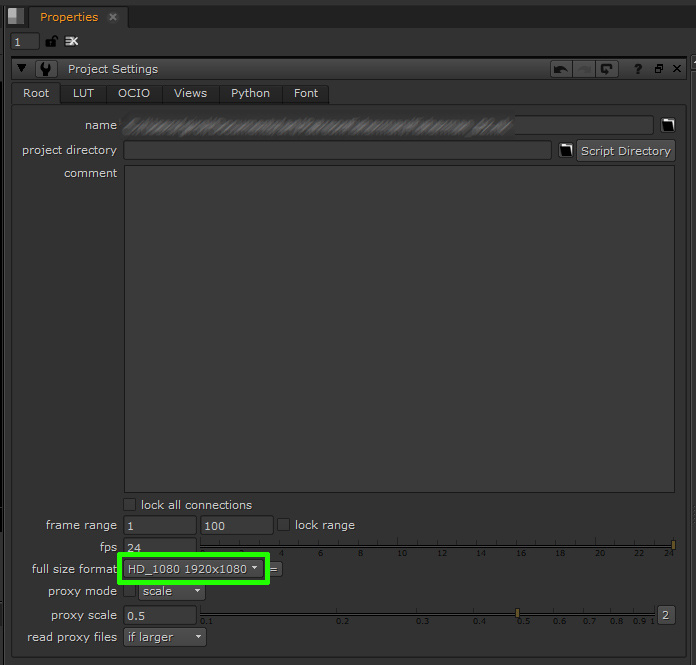Toggle the proxy mode checkbox

pos(129,591)
